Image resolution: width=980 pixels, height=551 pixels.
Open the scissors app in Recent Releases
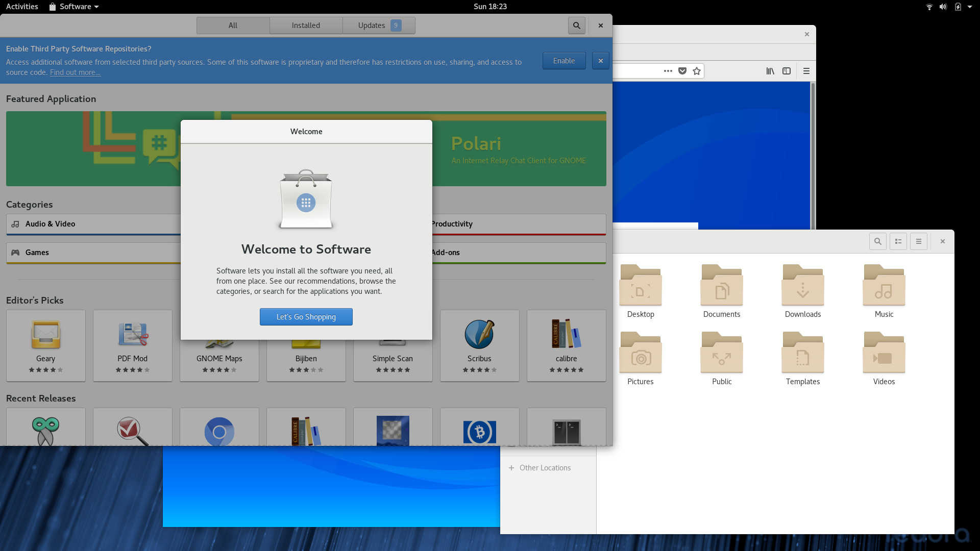pos(46,427)
